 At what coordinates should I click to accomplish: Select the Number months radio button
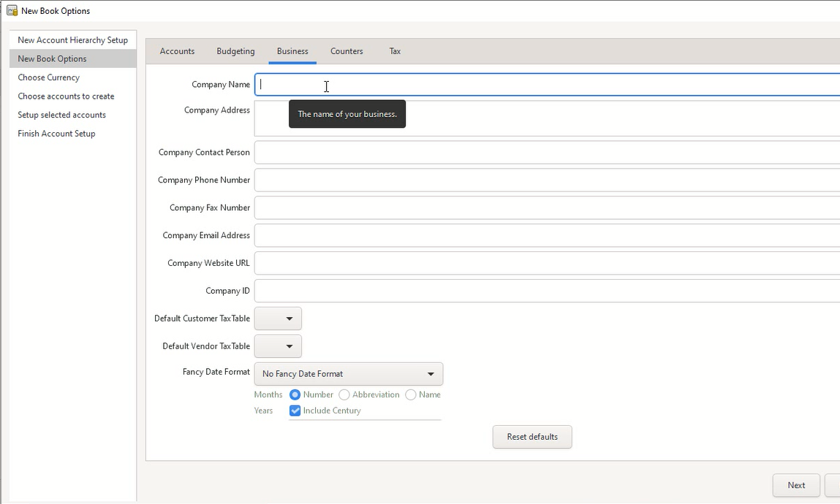click(x=295, y=394)
